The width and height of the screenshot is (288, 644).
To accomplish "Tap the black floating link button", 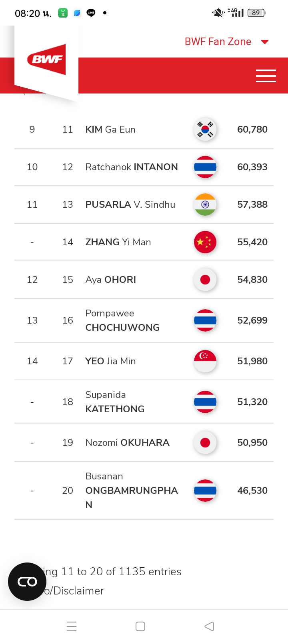I will [x=27, y=582].
